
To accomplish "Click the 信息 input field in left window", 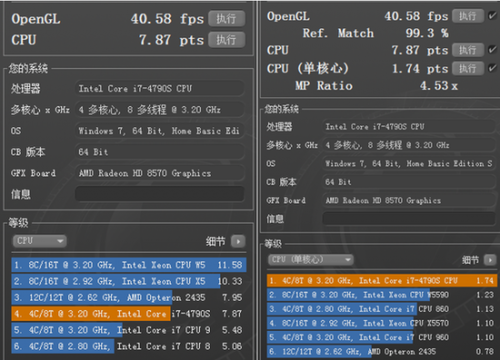I will tap(159, 194).
